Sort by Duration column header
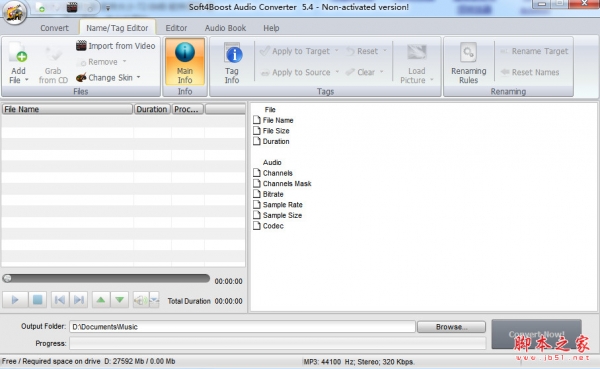The width and height of the screenshot is (600, 369). [152, 109]
